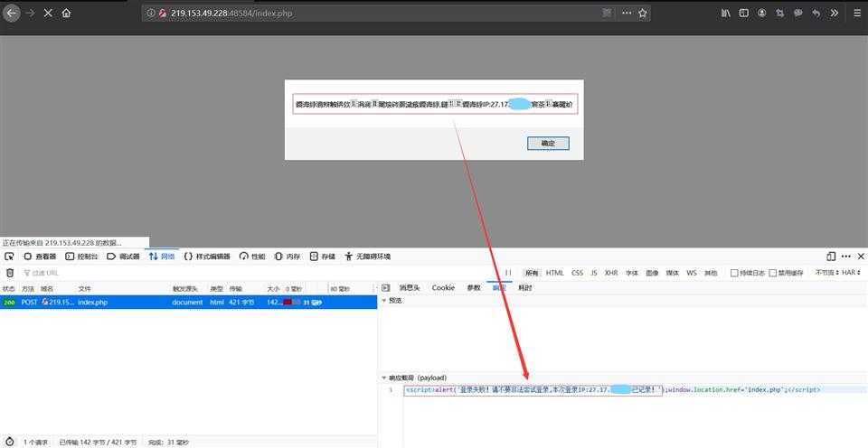
Task: Stop loading the page with X icon
Action: [x=48, y=13]
